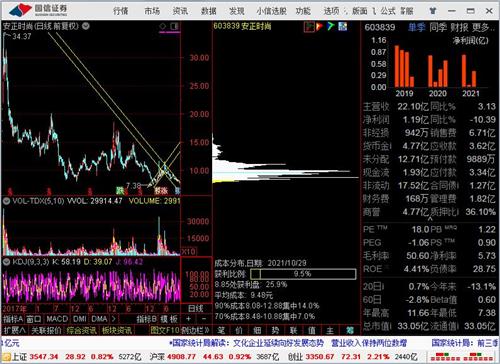Viewport: 500px width, 364px height.
Task: Open the circular dropdown next to 安正时尚 title
Action: point(86,26)
